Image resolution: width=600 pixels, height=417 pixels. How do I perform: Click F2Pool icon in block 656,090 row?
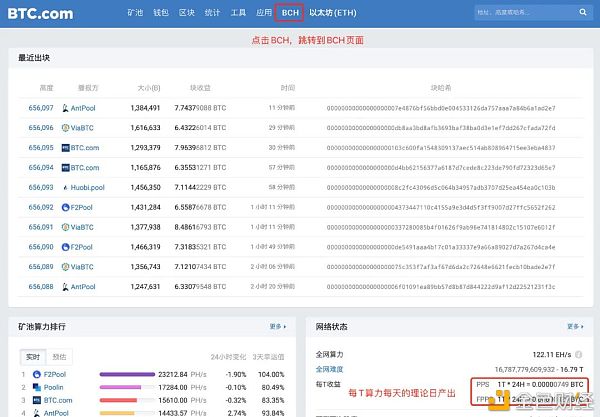[x=65, y=247]
